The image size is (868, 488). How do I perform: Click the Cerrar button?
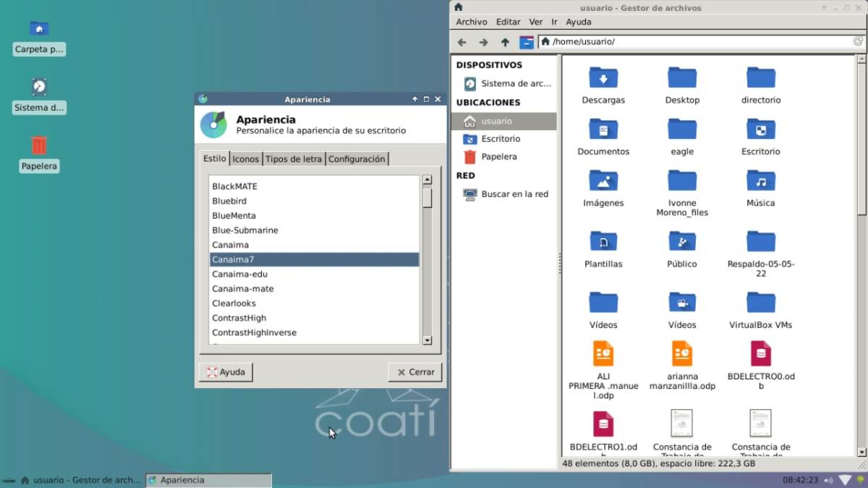[414, 372]
